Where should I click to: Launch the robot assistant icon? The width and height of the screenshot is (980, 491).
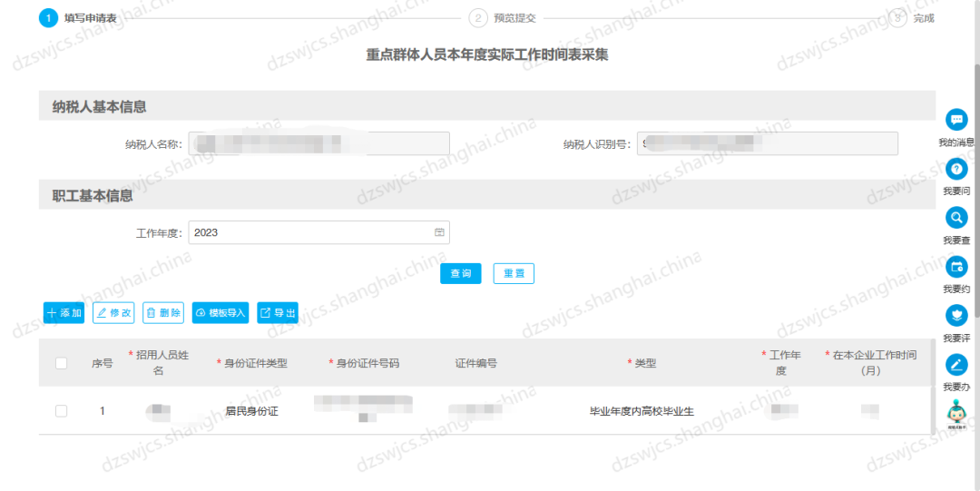click(x=956, y=414)
